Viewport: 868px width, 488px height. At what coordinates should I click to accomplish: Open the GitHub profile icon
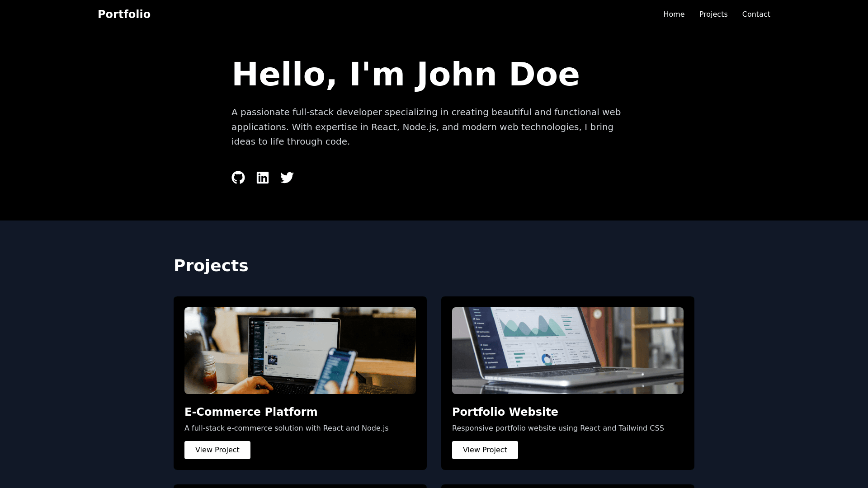click(238, 178)
